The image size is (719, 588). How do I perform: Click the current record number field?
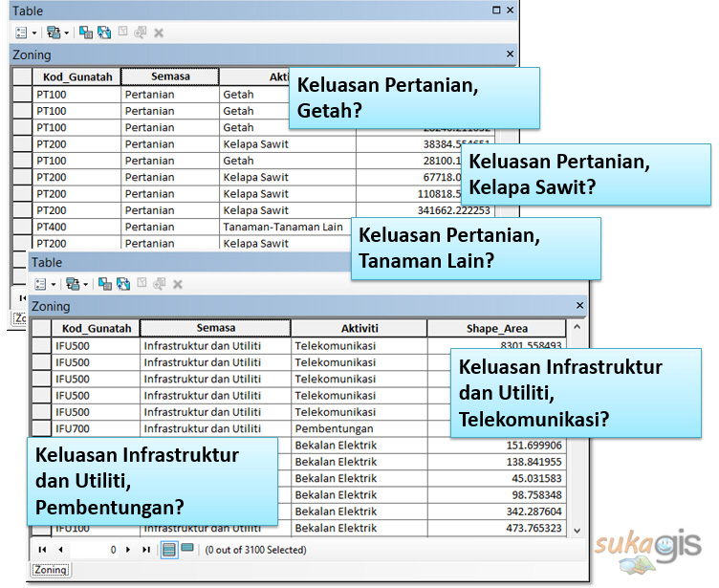click(x=94, y=550)
